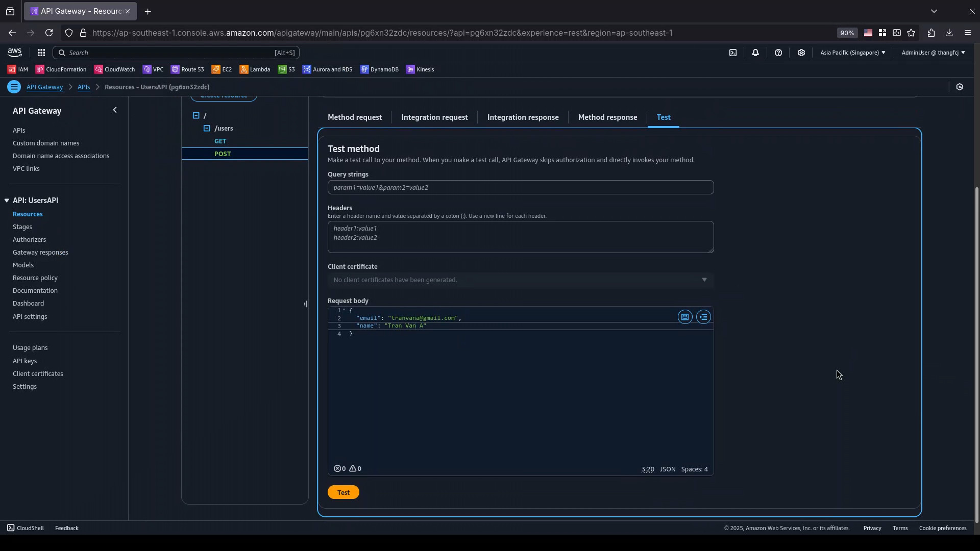Focus the AWS console search box
This screenshot has height=551, width=980.
pos(176,53)
